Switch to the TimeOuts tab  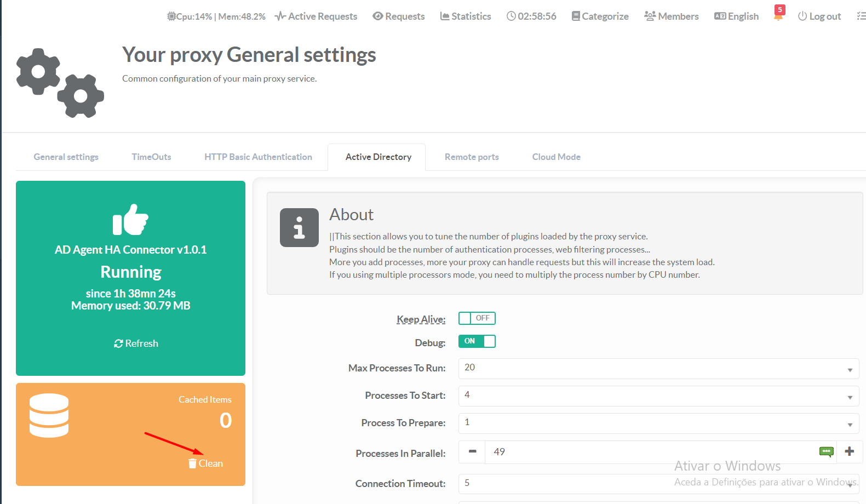point(151,157)
